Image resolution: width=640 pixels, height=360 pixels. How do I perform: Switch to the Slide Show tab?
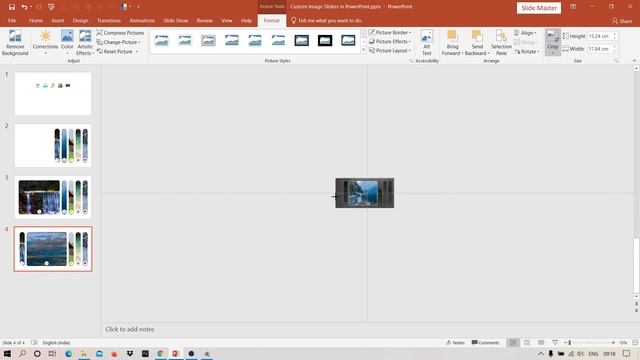coord(176,20)
